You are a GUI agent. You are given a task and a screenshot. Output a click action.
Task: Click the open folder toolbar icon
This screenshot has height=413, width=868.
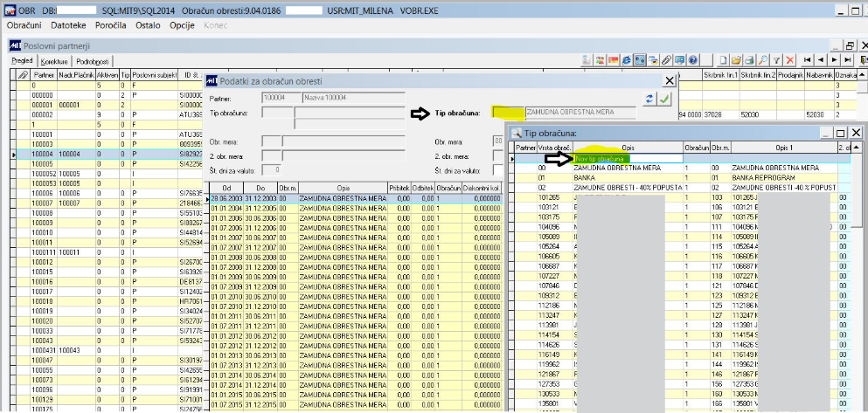click(x=736, y=59)
